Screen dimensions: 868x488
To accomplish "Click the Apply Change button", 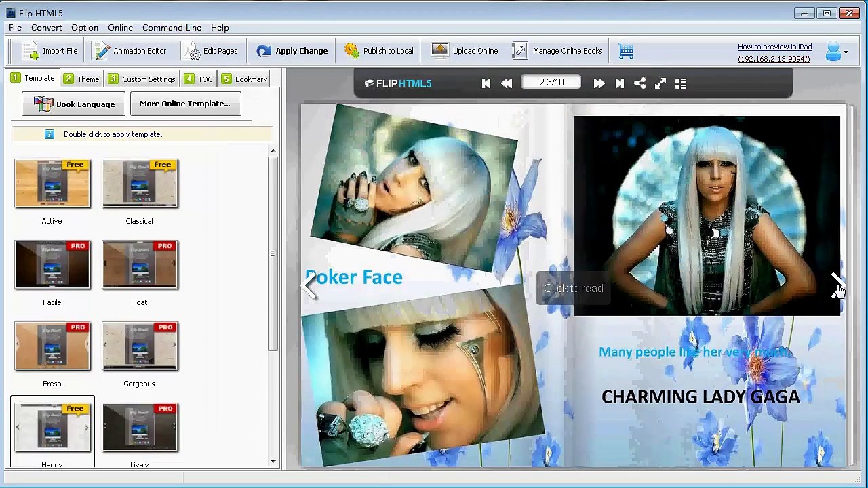I will pos(292,51).
